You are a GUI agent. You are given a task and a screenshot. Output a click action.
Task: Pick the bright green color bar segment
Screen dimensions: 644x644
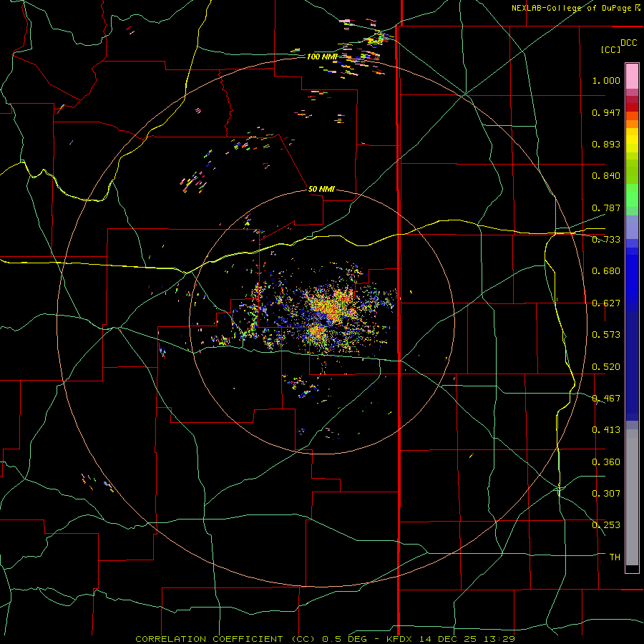632,195
